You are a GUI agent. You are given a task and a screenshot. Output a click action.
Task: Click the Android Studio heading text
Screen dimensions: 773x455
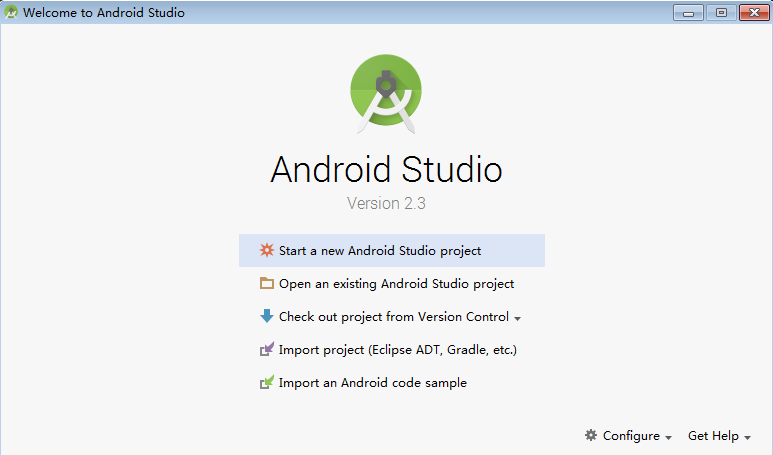pos(386,169)
